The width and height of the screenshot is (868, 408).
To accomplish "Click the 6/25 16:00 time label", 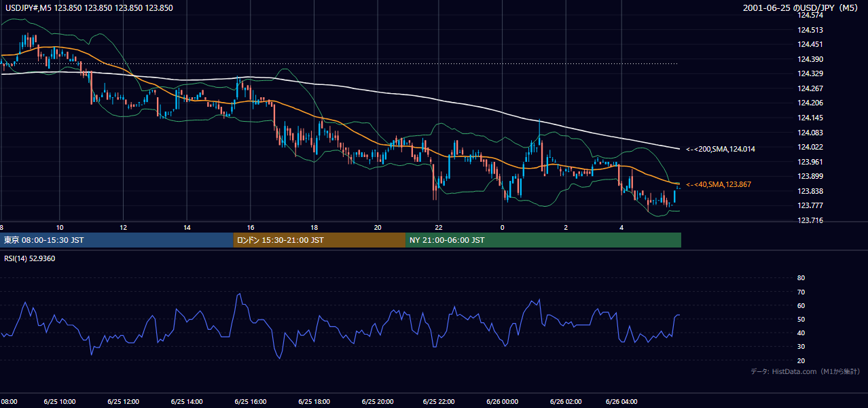I will pos(250,401).
